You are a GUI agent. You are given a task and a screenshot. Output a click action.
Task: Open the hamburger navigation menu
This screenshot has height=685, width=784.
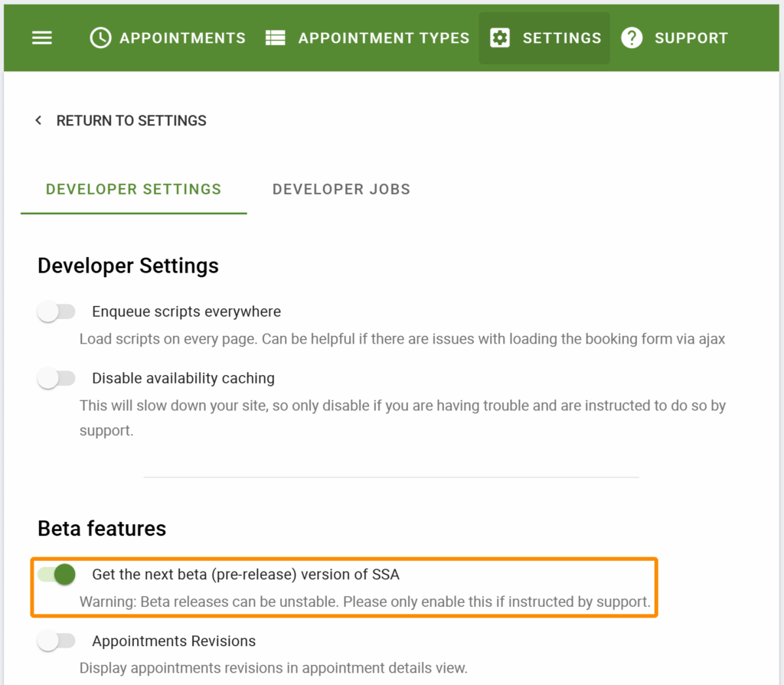(x=41, y=37)
